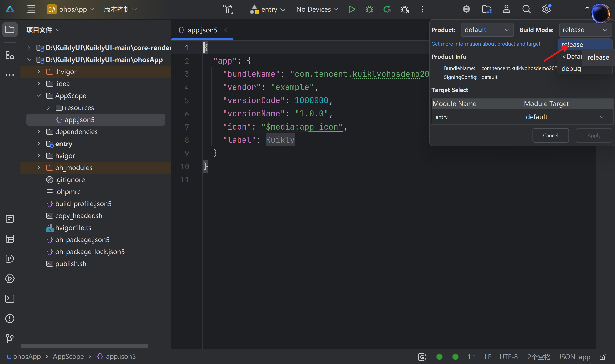Viewport: 615px width, 364px height.
Task: Open the Terminal tool window
Action: point(10,299)
